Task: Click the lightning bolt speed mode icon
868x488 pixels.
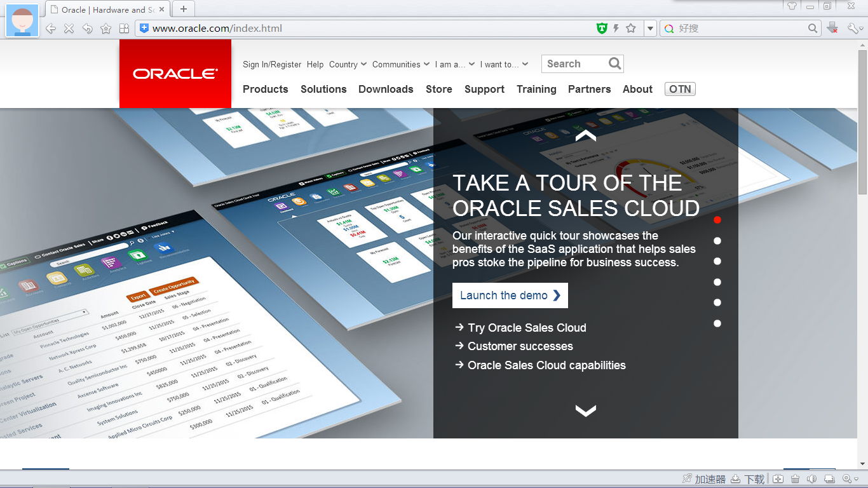Action: 616,28
